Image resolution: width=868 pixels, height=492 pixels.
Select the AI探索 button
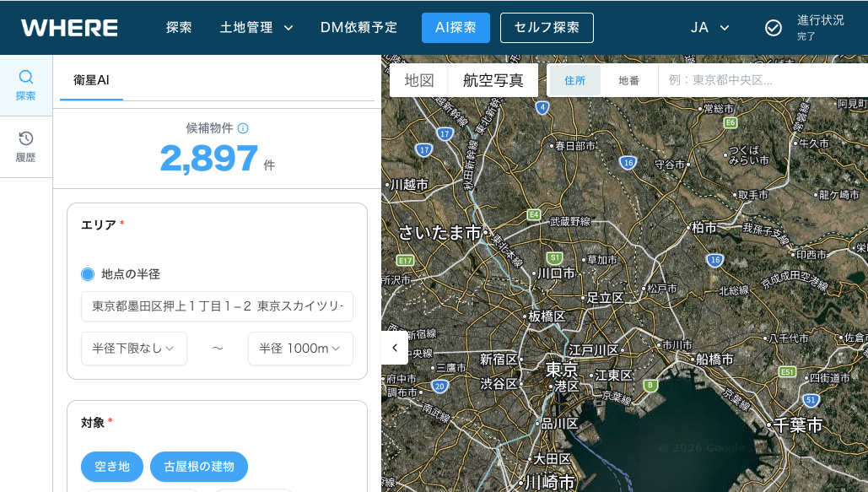(456, 28)
